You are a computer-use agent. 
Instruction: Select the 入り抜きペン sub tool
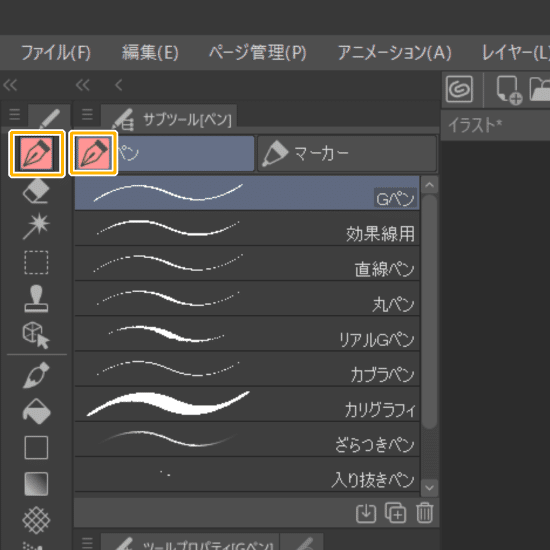click(247, 474)
